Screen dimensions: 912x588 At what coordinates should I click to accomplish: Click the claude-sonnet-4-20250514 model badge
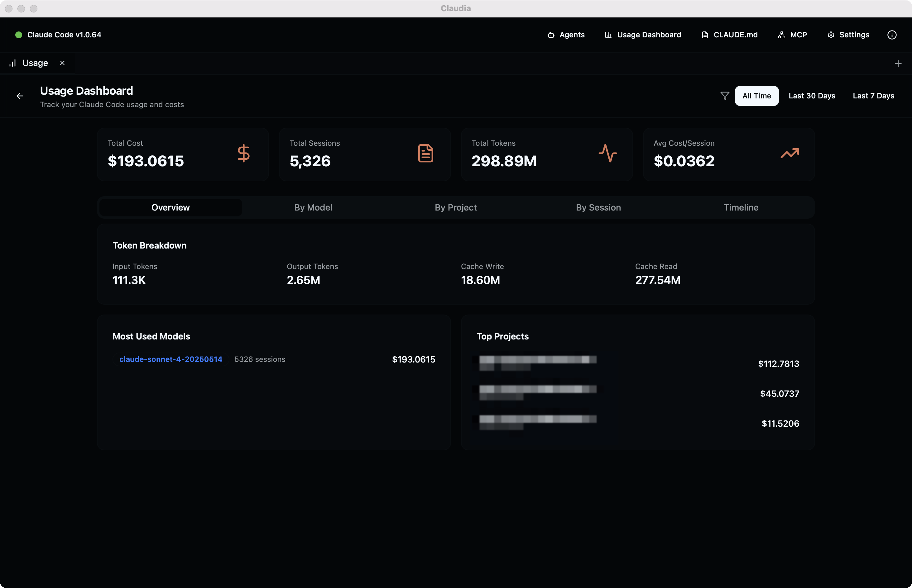click(171, 359)
